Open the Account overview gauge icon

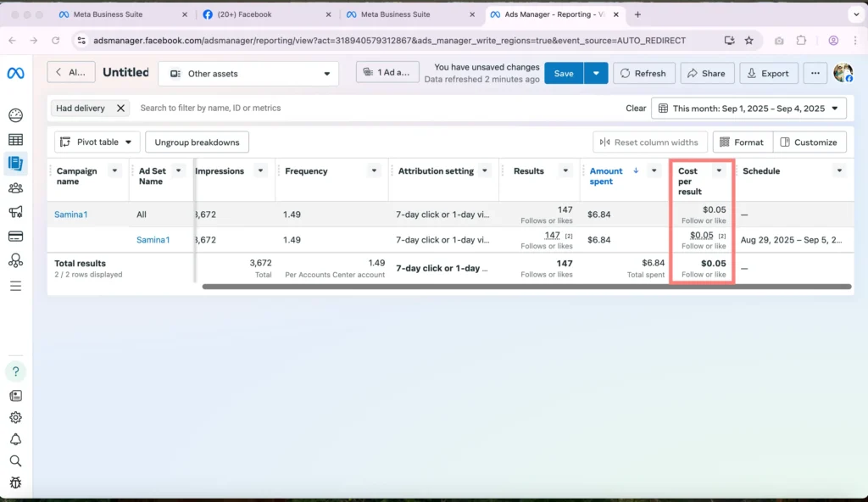click(x=15, y=115)
